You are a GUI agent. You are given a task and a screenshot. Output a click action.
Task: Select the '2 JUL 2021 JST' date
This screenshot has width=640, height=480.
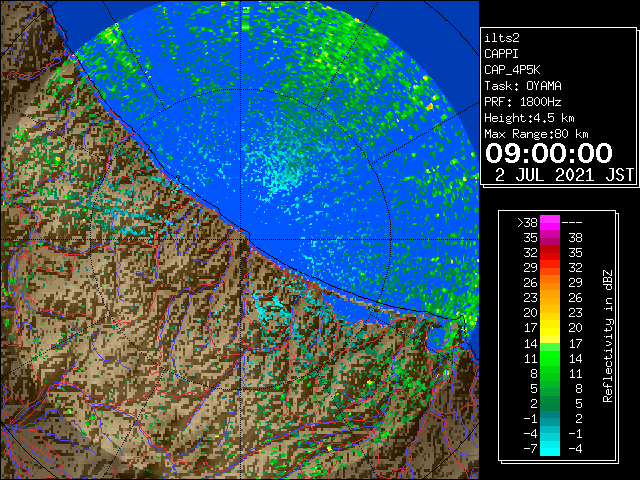[564, 175]
